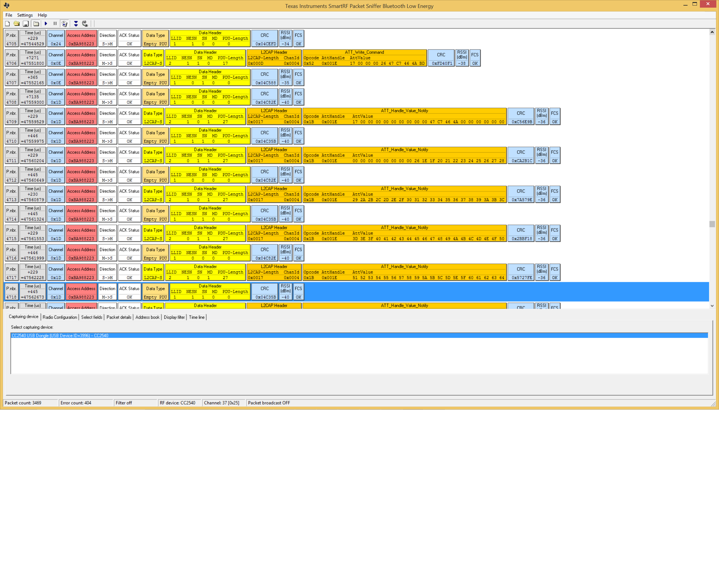Viewport: 719px width, 588px height.
Task: Open the Settings menu
Action: point(25,15)
